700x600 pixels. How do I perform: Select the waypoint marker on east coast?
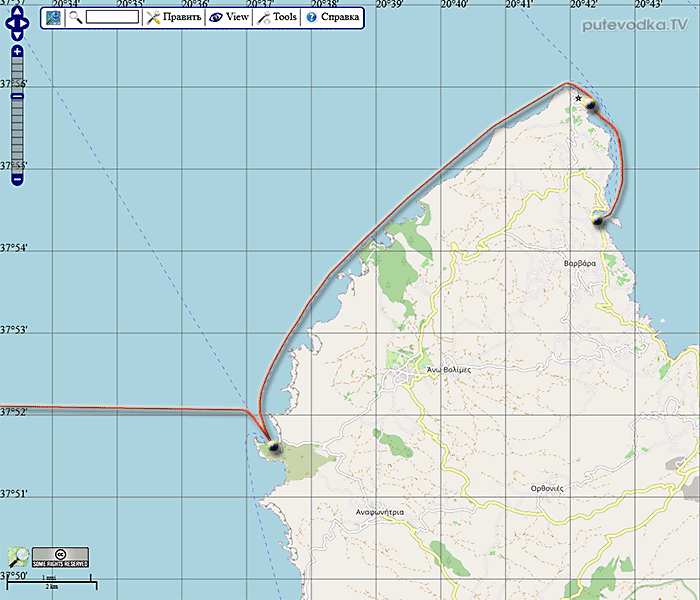597,220
